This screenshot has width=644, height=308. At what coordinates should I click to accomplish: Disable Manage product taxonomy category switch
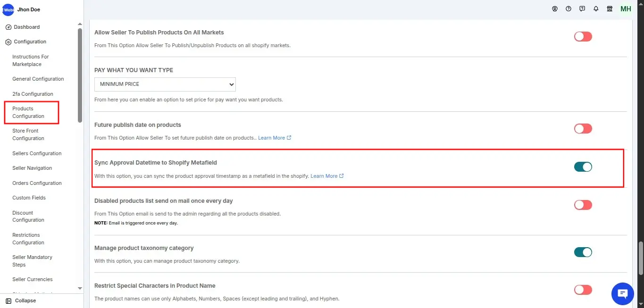click(x=583, y=252)
